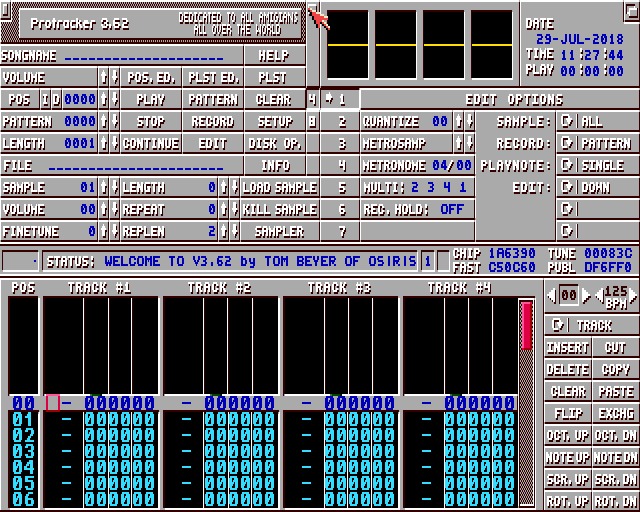
Task: Select edit options page 6
Action: pyautogui.click(x=340, y=210)
